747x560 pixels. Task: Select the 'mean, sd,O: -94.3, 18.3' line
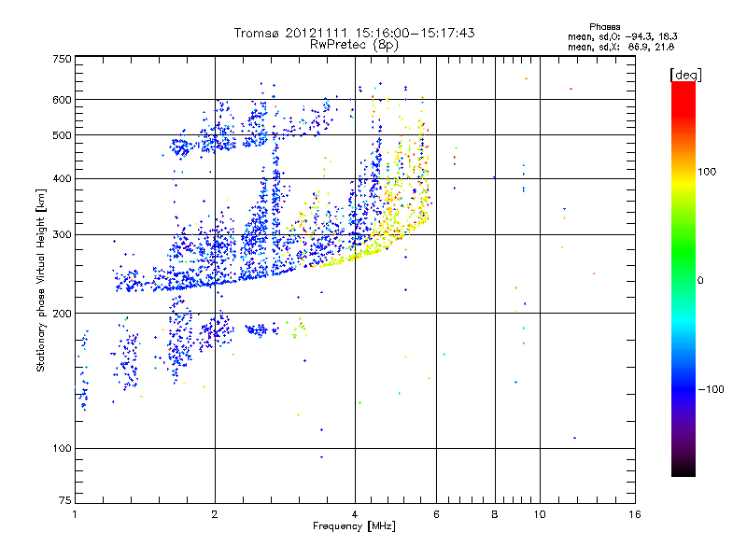click(x=622, y=36)
